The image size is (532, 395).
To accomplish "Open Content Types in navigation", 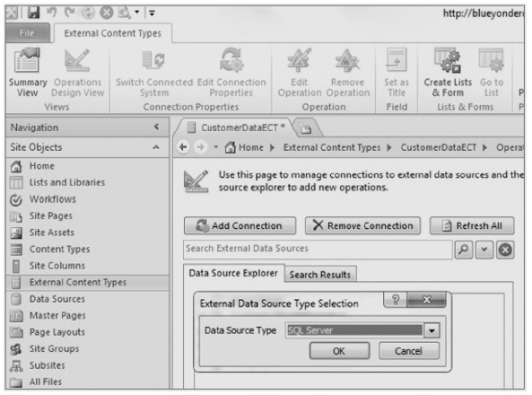I will 88,250.
